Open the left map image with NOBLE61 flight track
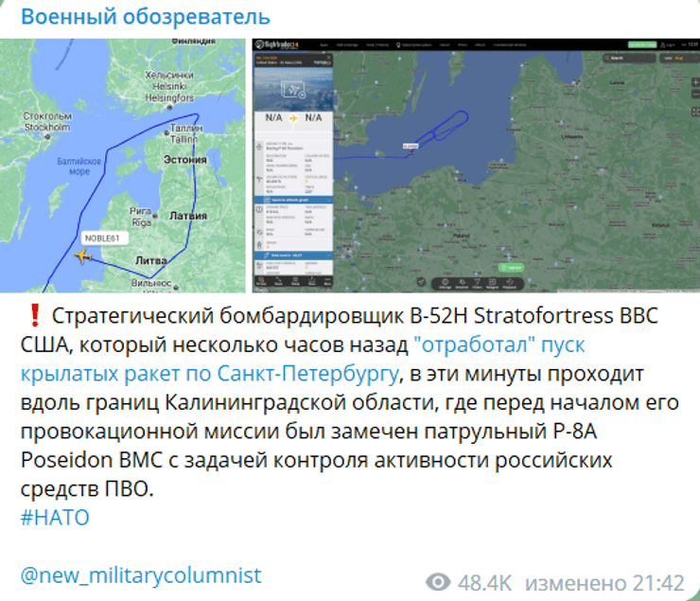The height and width of the screenshot is (601, 700). (x=123, y=166)
